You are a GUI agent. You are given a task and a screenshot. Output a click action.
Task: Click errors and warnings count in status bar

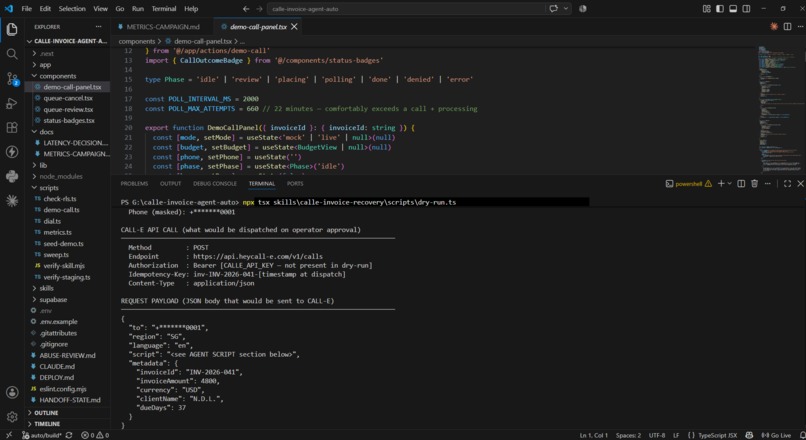tap(95, 435)
